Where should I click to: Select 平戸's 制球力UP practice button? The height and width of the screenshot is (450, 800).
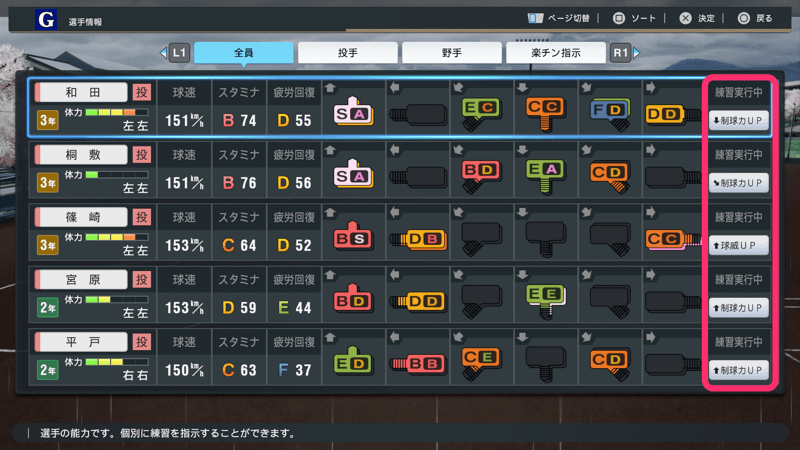[739, 370]
